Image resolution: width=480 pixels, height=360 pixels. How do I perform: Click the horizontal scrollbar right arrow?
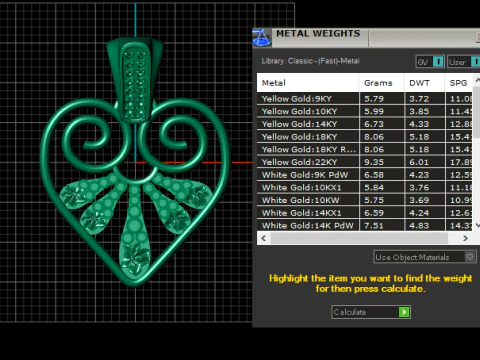point(465,238)
